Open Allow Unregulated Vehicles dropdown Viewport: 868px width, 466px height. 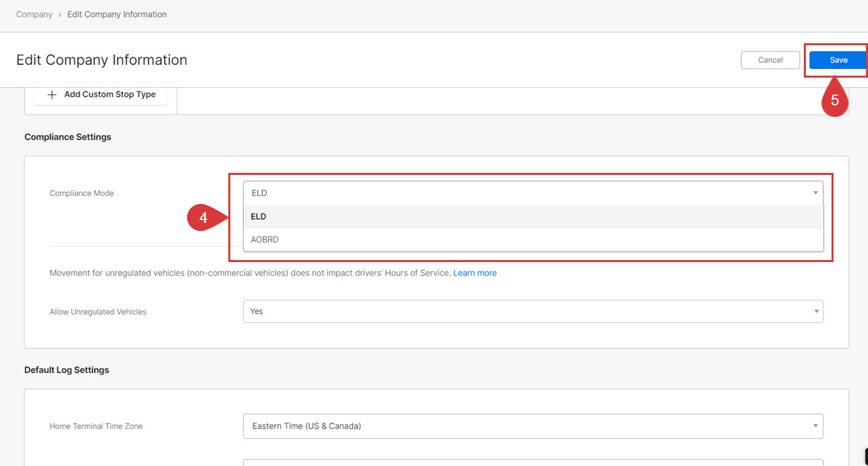(533, 311)
